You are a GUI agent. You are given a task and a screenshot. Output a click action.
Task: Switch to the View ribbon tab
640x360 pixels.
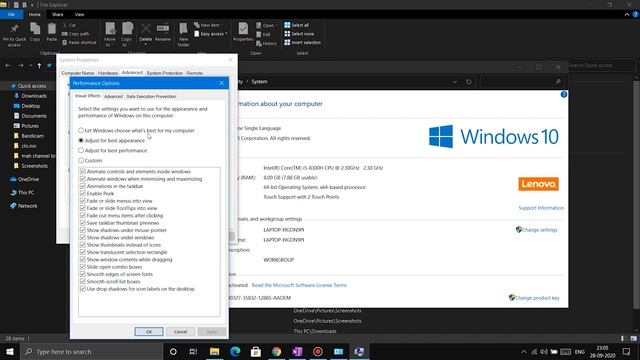coord(79,14)
